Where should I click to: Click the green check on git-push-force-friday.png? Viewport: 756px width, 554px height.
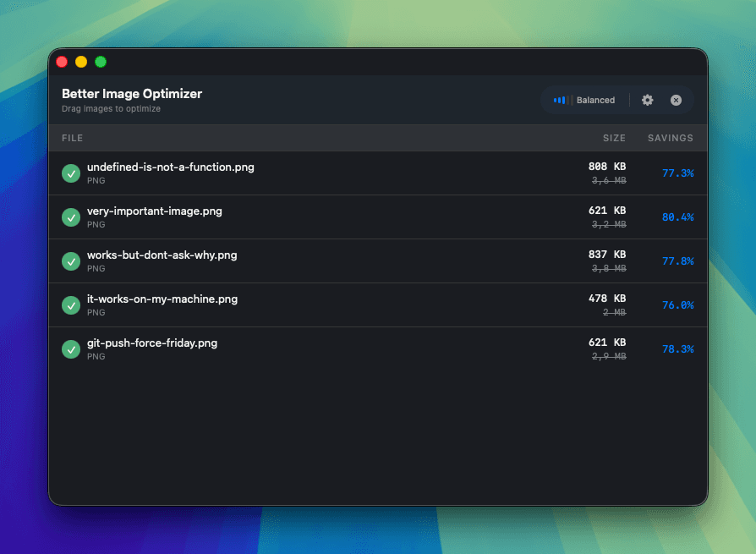tap(71, 348)
